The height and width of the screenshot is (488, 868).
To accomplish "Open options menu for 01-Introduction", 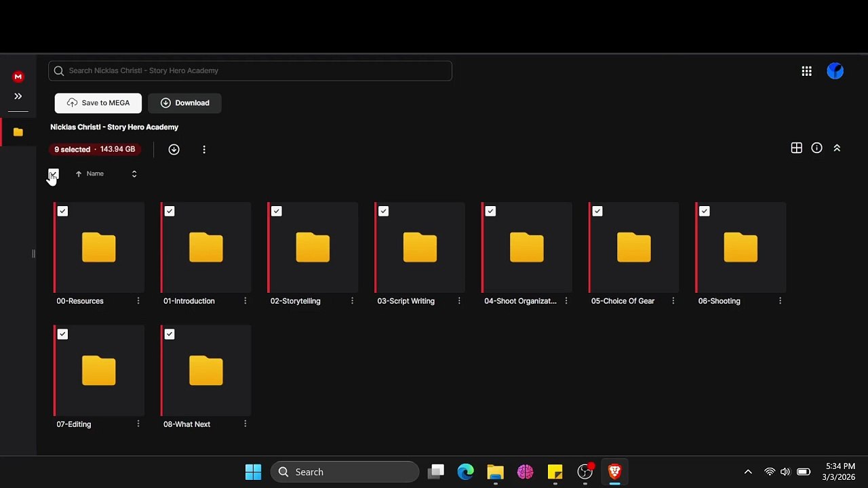I will click(x=245, y=301).
